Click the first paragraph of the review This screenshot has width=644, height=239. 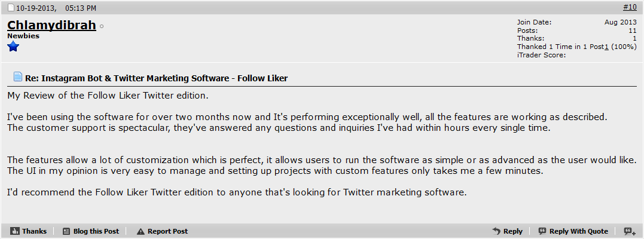point(108,96)
